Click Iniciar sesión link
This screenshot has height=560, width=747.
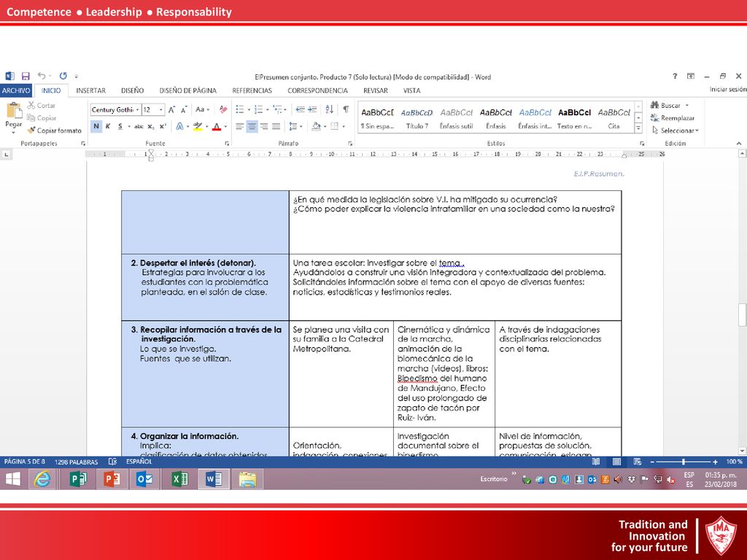point(727,89)
